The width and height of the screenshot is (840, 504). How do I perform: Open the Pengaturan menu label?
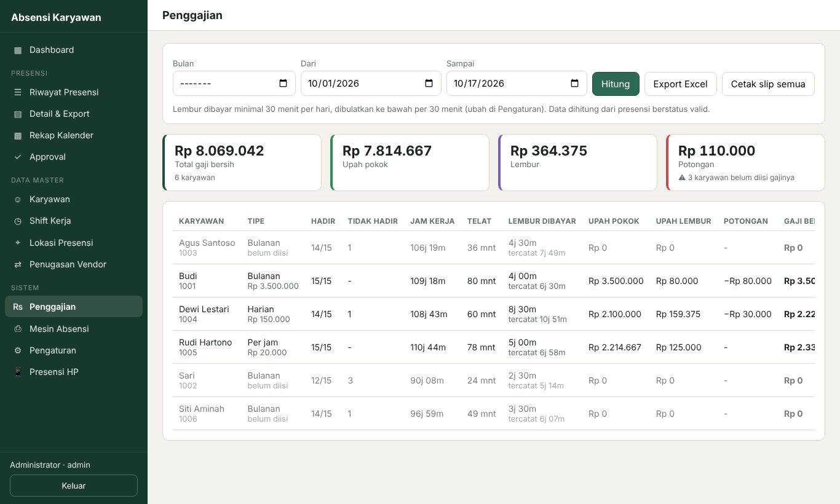click(x=53, y=350)
